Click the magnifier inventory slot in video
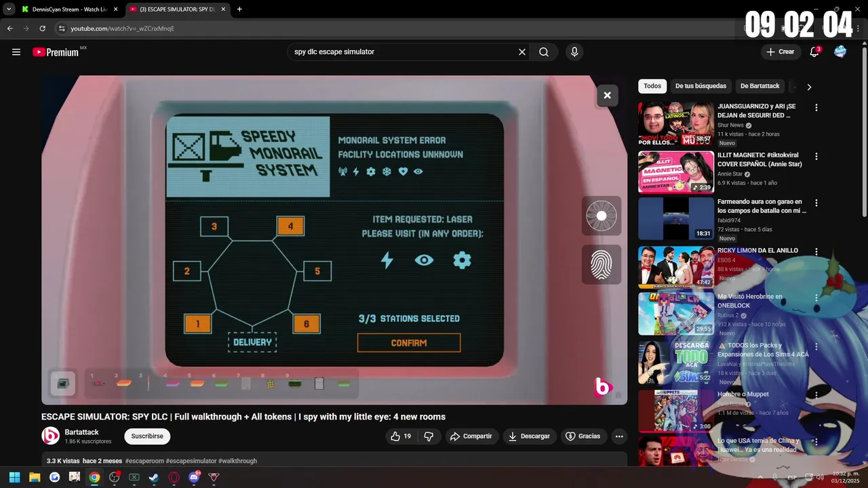 point(63,384)
